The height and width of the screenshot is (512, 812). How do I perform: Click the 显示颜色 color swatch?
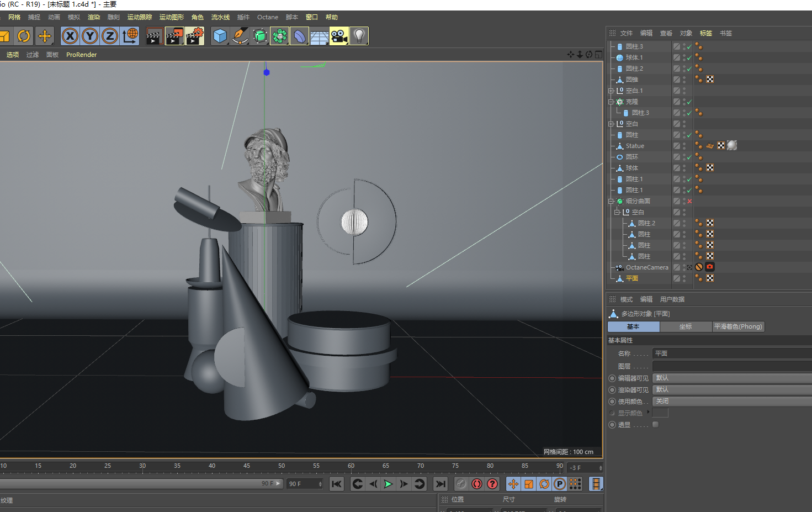(x=660, y=413)
